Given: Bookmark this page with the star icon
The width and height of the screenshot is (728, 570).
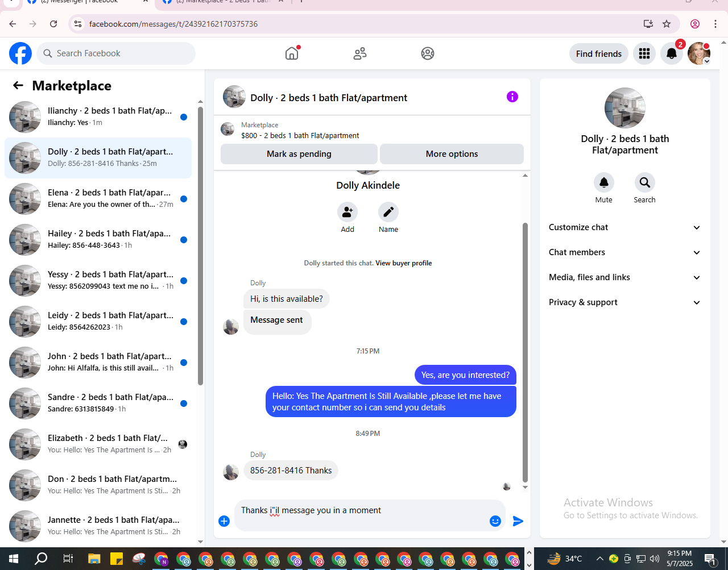Looking at the screenshot, I should point(667,24).
